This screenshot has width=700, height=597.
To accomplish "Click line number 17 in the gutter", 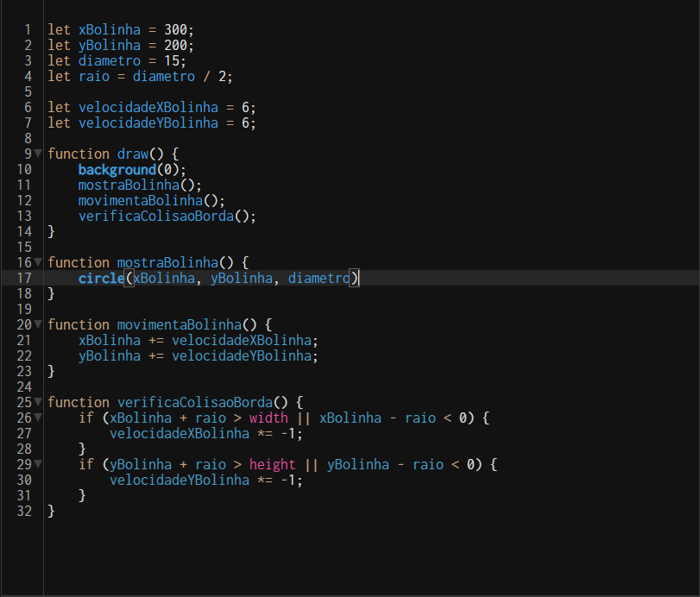I will (24, 278).
